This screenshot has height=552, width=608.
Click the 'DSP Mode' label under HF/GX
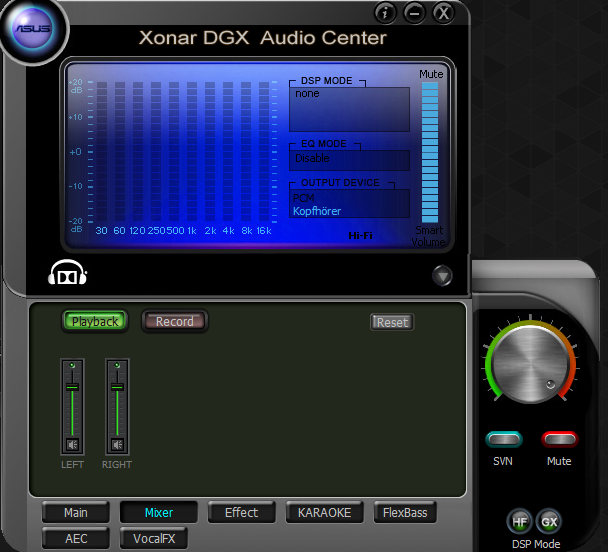coord(536,544)
